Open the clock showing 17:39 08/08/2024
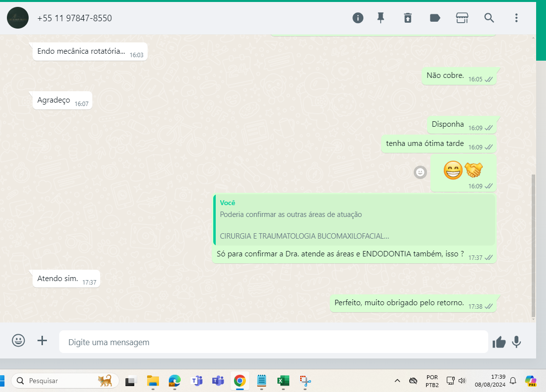Viewport: 546px width, 392px height. (x=490, y=381)
